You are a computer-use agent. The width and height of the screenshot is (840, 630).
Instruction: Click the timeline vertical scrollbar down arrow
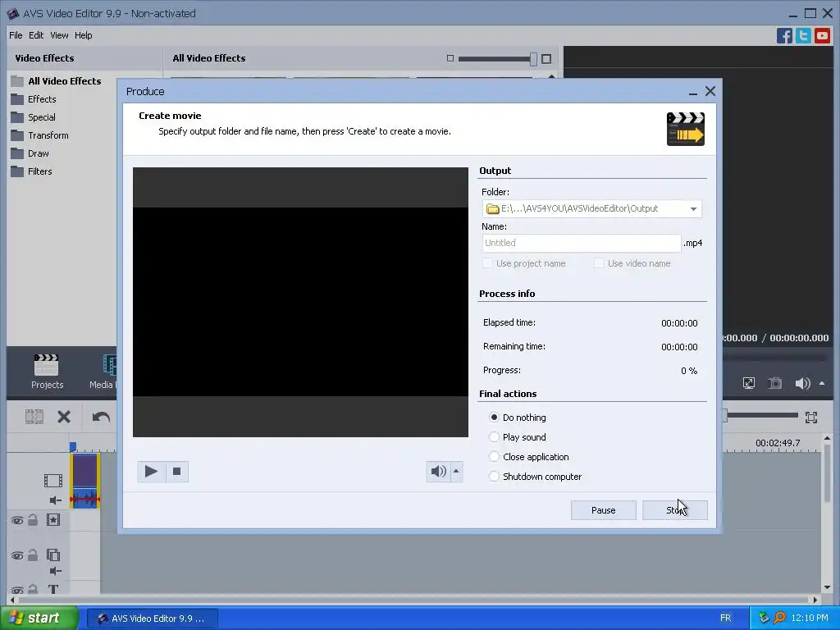coord(827,587)
